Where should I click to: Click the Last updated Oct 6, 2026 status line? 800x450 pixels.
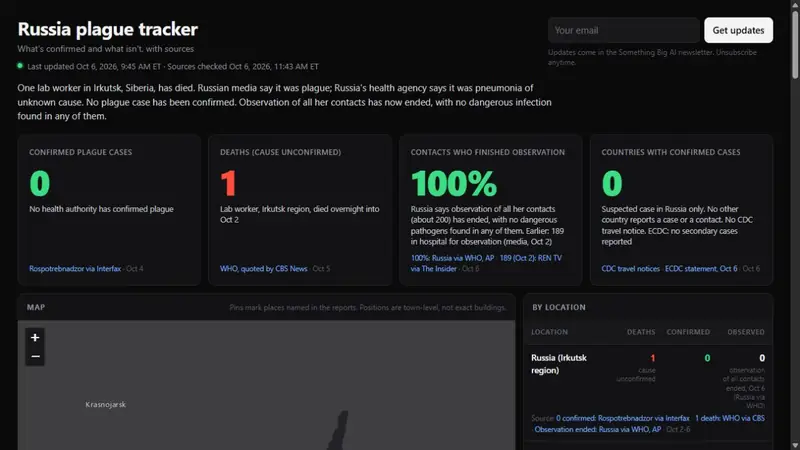(173, 66)
